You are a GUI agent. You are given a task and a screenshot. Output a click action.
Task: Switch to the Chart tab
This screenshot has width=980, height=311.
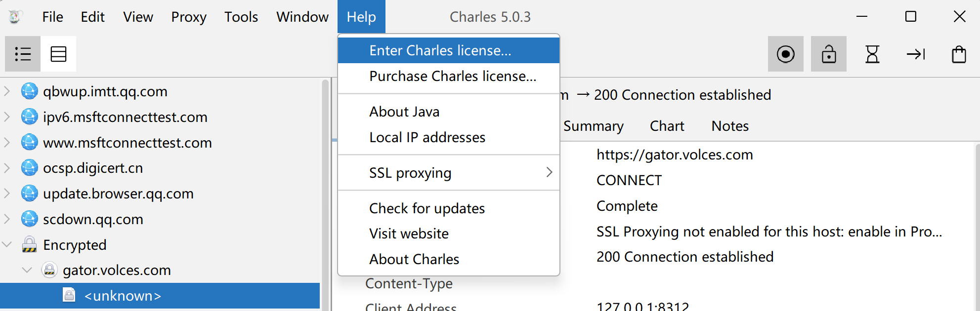[x=667, y=126]
